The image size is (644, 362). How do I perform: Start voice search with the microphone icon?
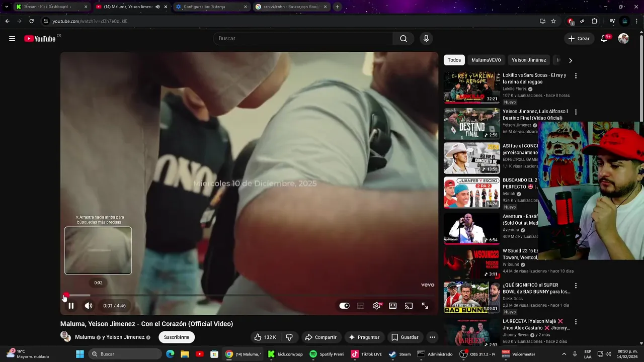(x=426, y=39)
